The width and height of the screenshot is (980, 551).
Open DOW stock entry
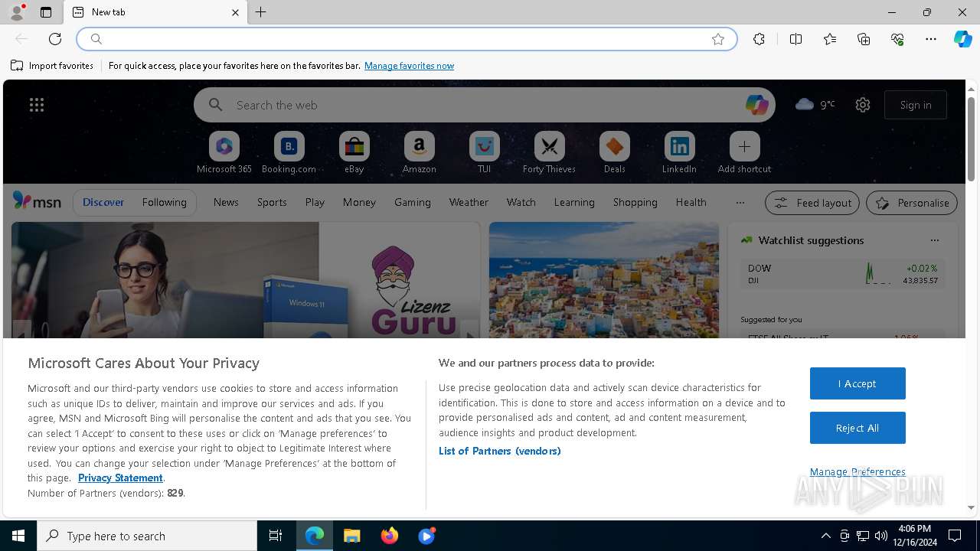point(842,274)
